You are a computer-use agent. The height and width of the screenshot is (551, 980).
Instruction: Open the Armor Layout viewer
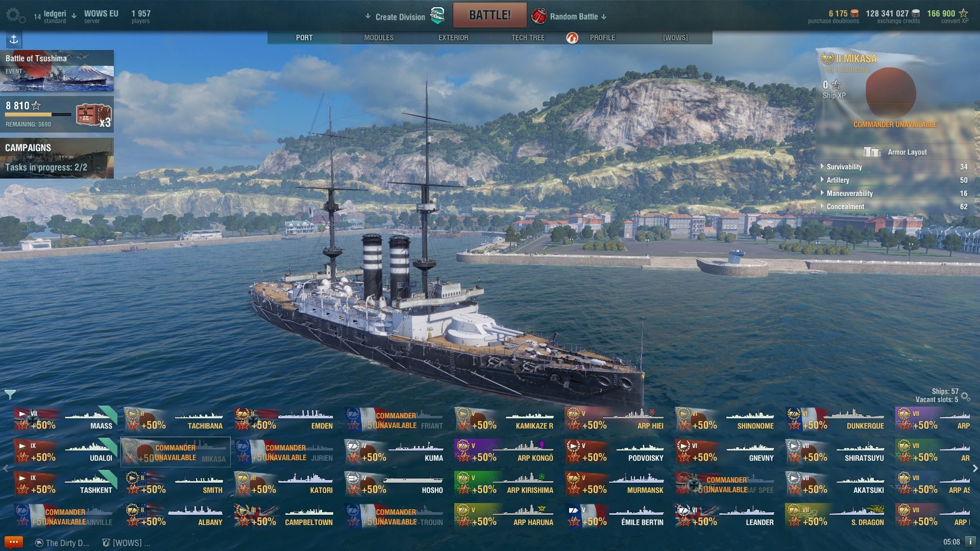(x=895, y=152)
